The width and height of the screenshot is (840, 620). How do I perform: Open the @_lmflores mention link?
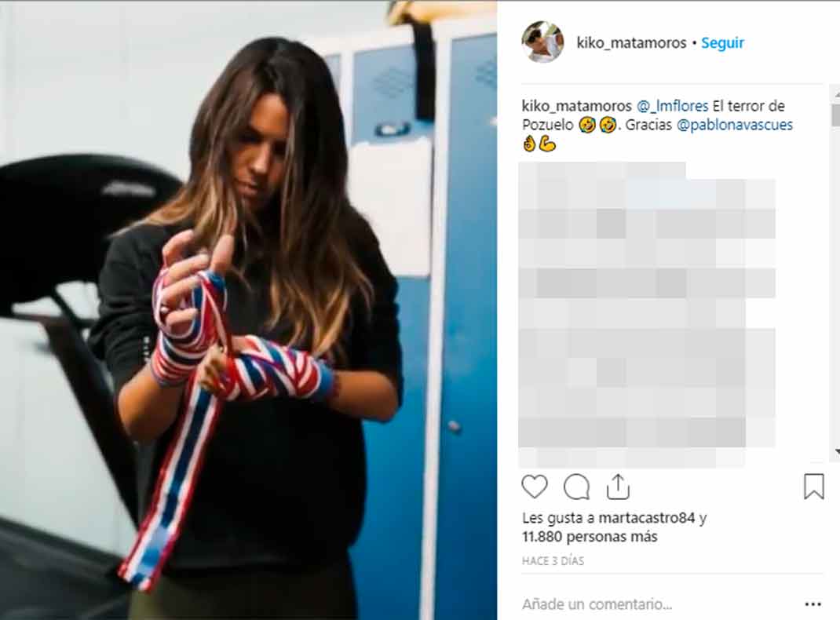point(672,106)
